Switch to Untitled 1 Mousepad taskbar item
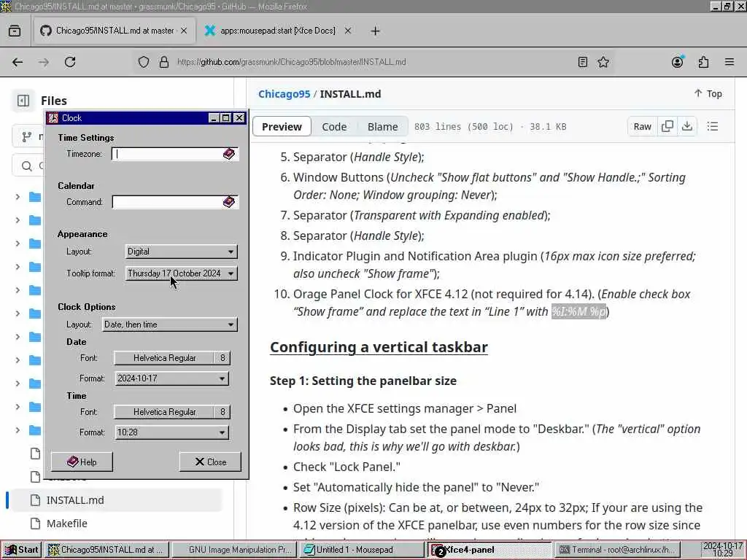 coord(362,550)
